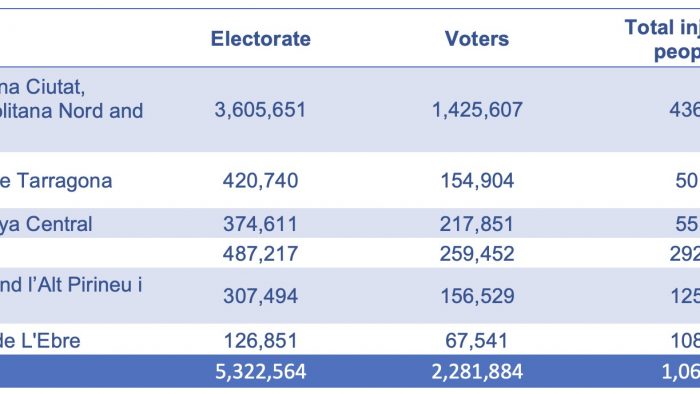Click the Central row label

[x=46, y=224]
